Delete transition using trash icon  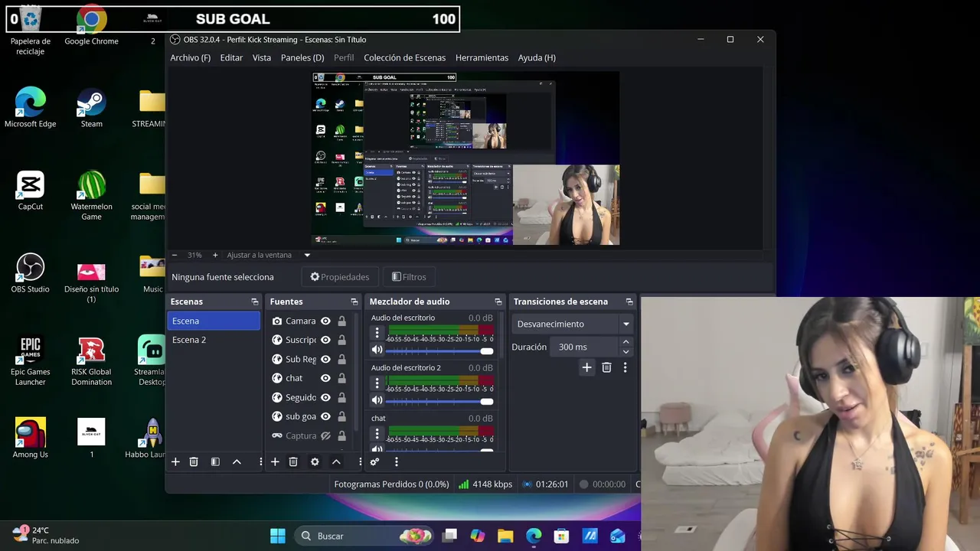click(606, 367)
